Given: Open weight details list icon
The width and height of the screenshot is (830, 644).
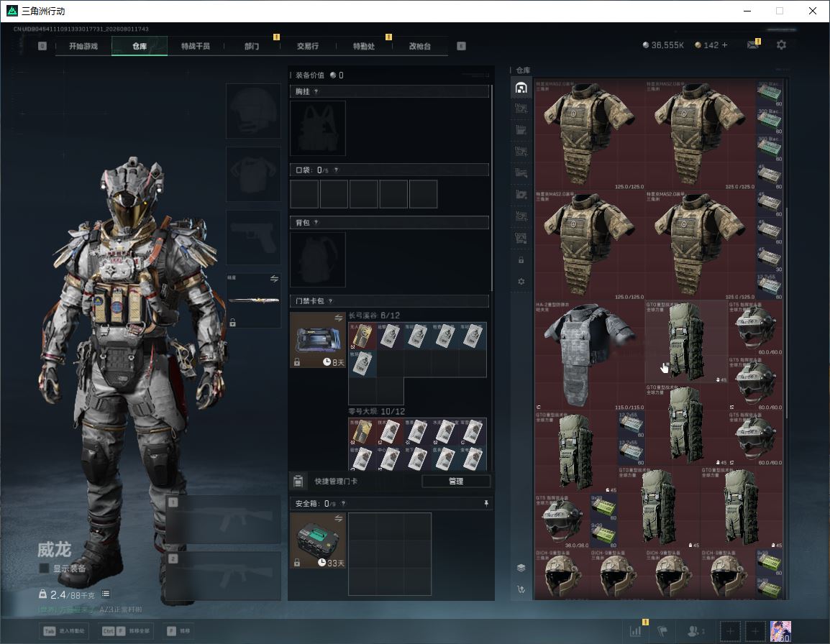Looking at the screenshot, I should [106, 594].
